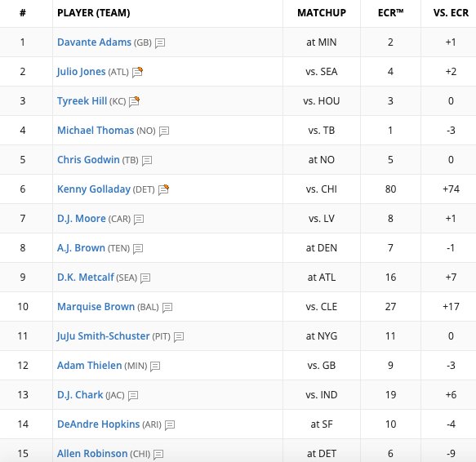This screenshot has width=476, height=462.
Task: Open the A.J. Brown player link
Action: click(x=81, y=248)
